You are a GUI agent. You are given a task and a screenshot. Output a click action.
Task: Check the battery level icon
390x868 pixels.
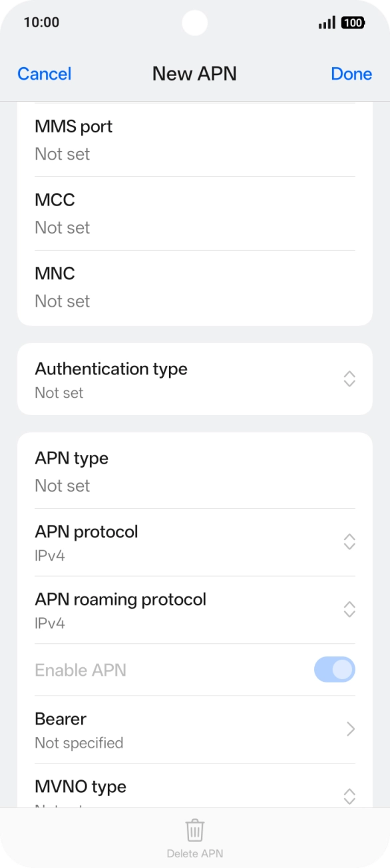pyautogui.click(x=353, y=23)
